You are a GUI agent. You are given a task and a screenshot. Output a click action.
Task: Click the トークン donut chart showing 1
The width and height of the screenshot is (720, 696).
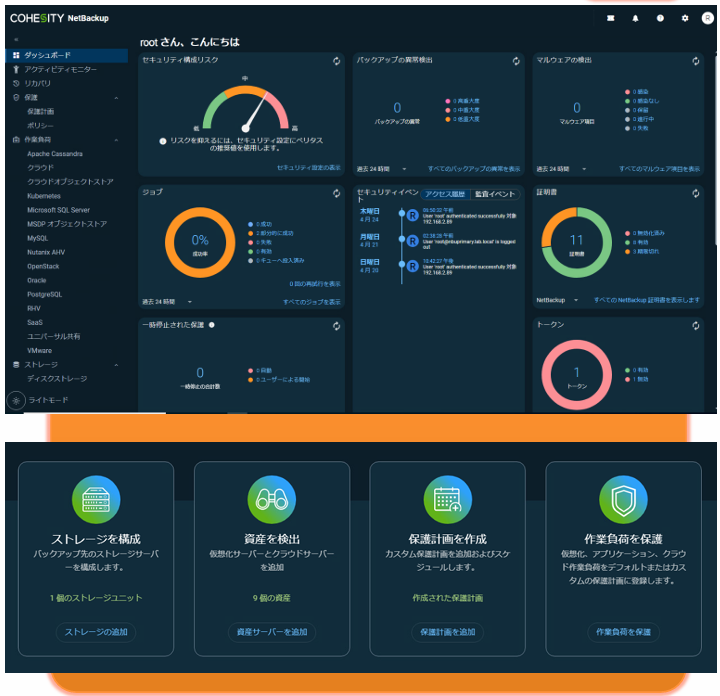[576, 375]
